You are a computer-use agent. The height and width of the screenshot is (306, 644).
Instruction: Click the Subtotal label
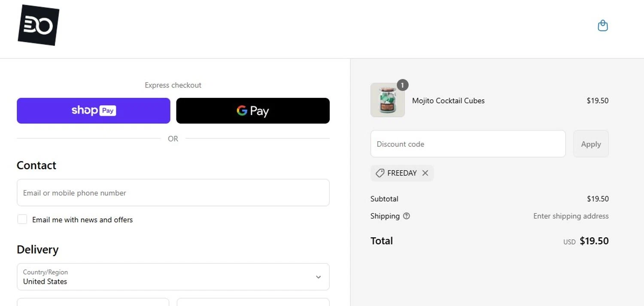pyautogui.click(x=384, y=199)
